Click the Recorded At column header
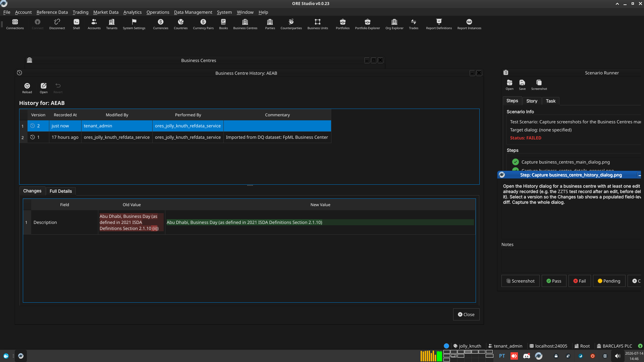Screen dimensions: 644x362 65,115
